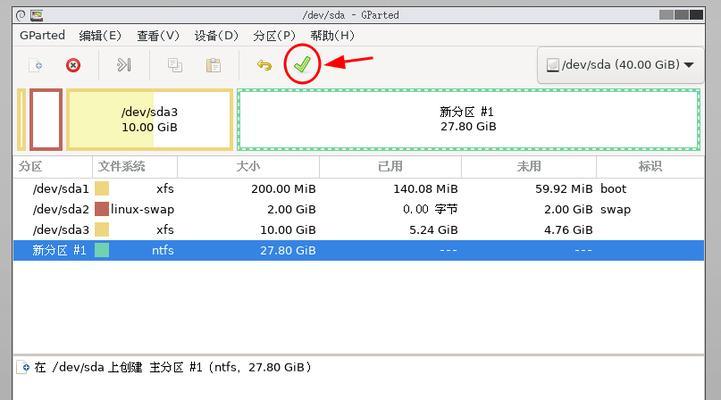Click the 未用 column header

click(x=529, y=166)
